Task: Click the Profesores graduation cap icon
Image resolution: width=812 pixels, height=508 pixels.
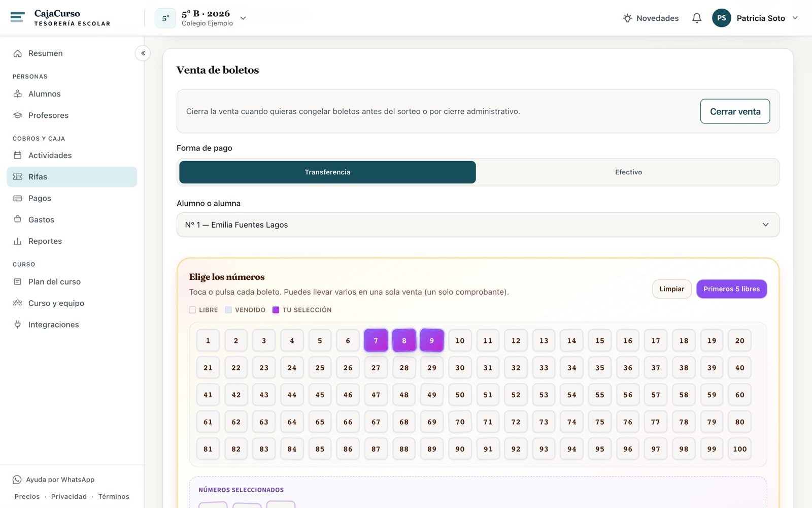Action: [18, 115]
